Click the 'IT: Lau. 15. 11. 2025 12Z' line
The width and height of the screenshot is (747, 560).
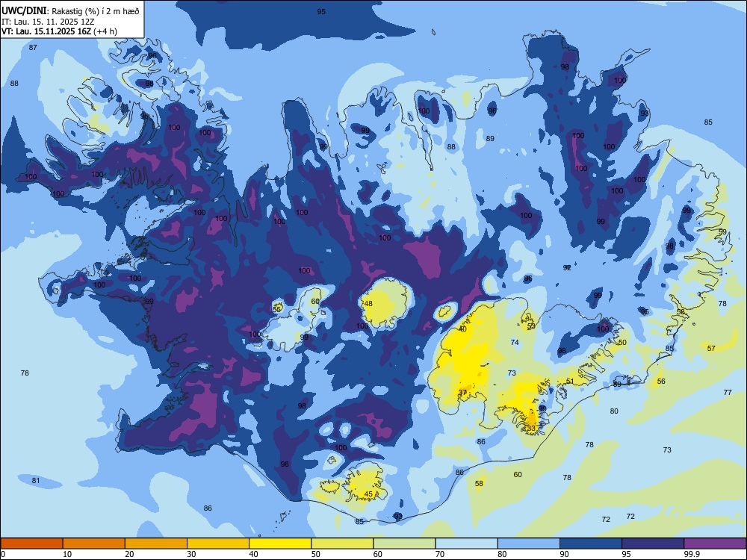tap(48, 22)
